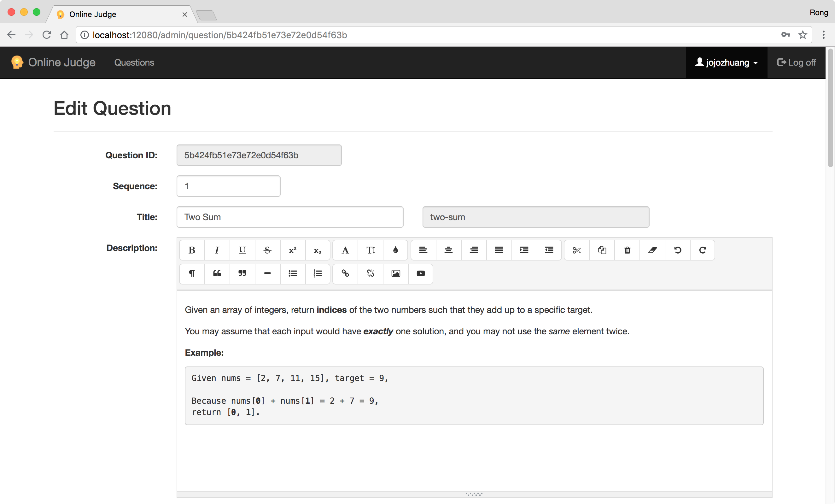Click the Redo icon
Image resolution: width=835 pixels, height=504 pixels.
point(702,249)
